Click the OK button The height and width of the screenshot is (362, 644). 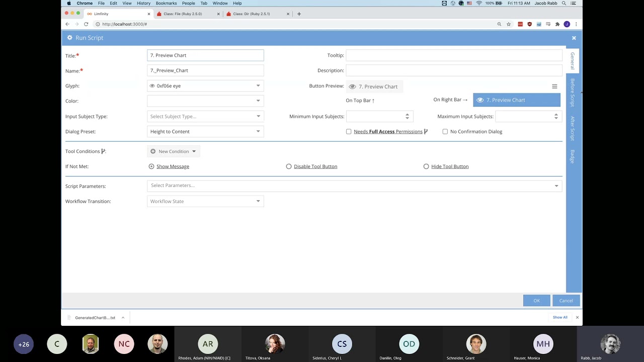pyautogui.click(x=536, y=301)
